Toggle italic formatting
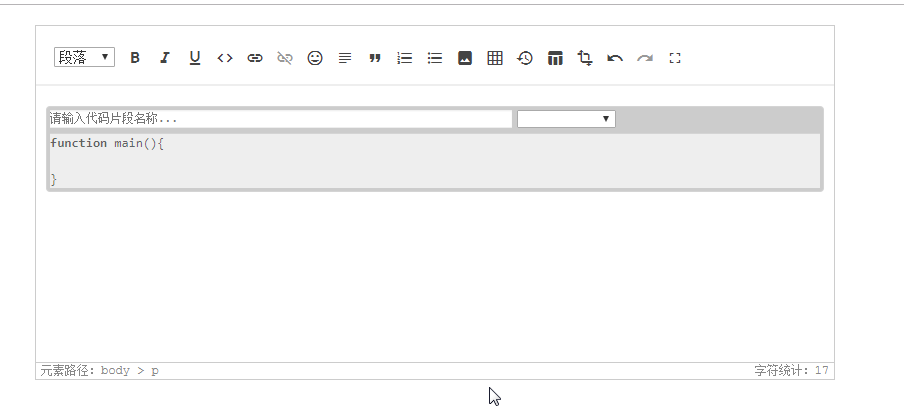The image size is (904, 409). tap(165, 58)
